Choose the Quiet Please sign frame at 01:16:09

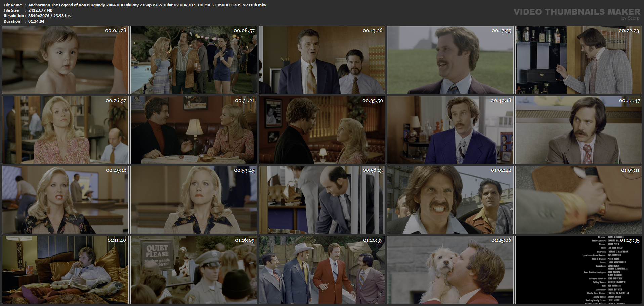[x=194, y=270]
